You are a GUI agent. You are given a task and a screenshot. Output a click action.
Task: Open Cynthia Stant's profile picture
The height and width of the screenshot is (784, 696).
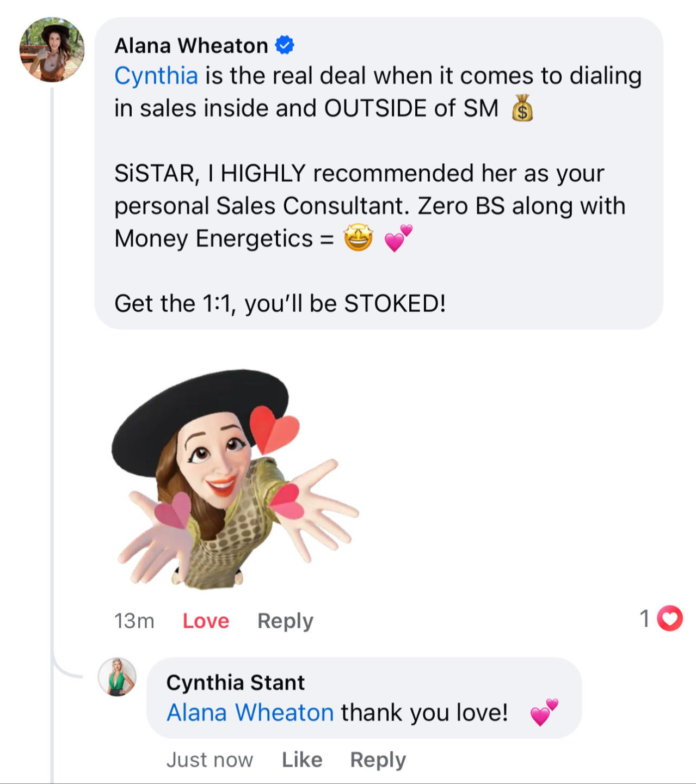tap(117, 677)
